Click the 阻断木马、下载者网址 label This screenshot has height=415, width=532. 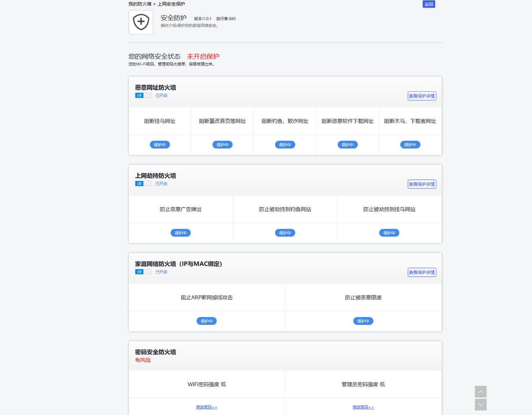click(x=410, y=121)
